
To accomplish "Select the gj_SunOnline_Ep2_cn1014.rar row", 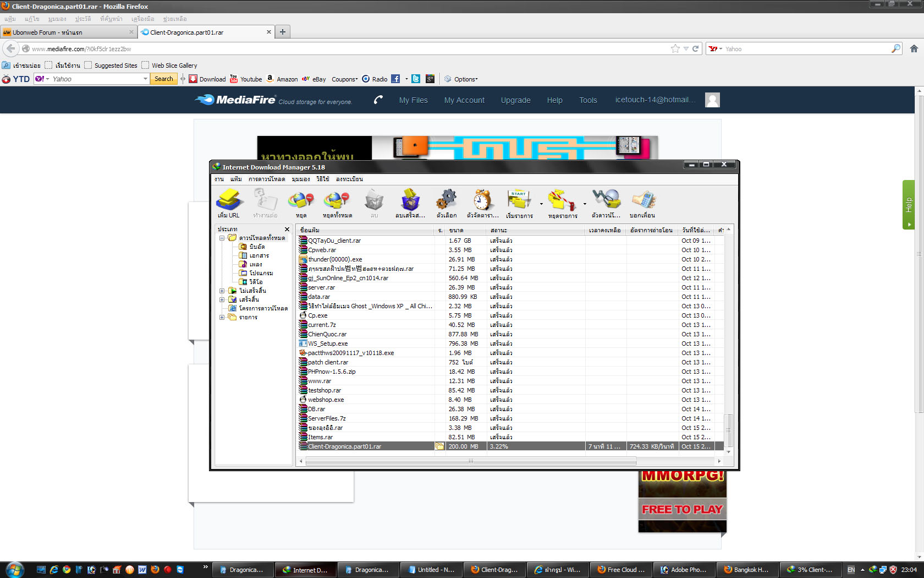I will point(511,278).
